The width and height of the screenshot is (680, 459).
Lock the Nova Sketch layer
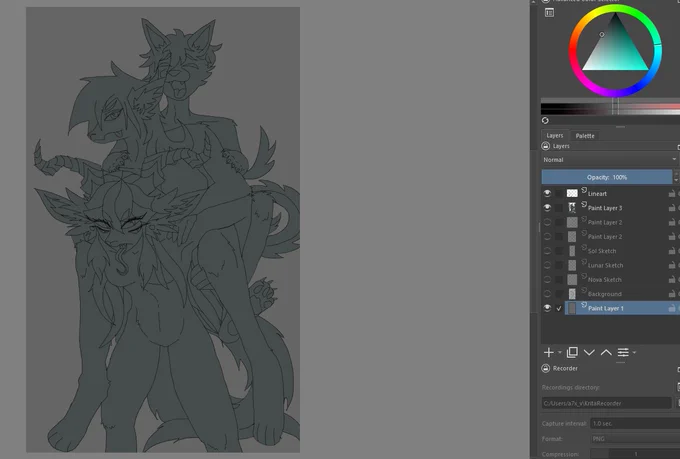(671, 279)
